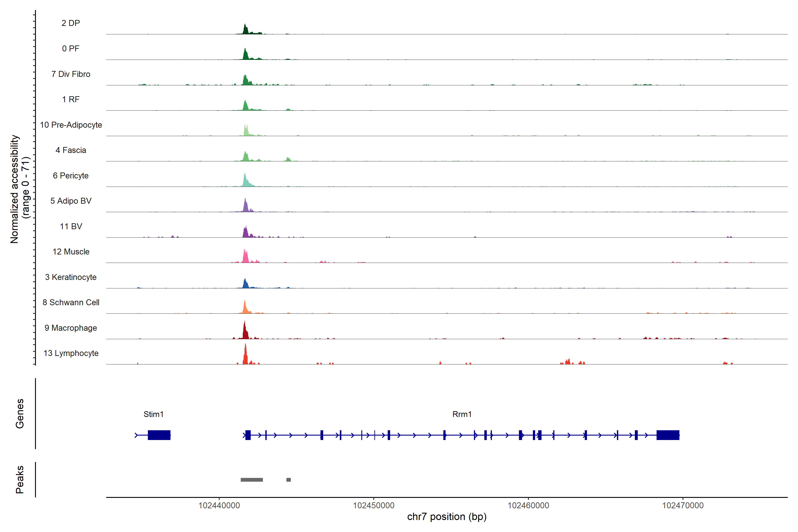Click the Peaks panel label
The image size is (798, 532).
click(20, 479)
